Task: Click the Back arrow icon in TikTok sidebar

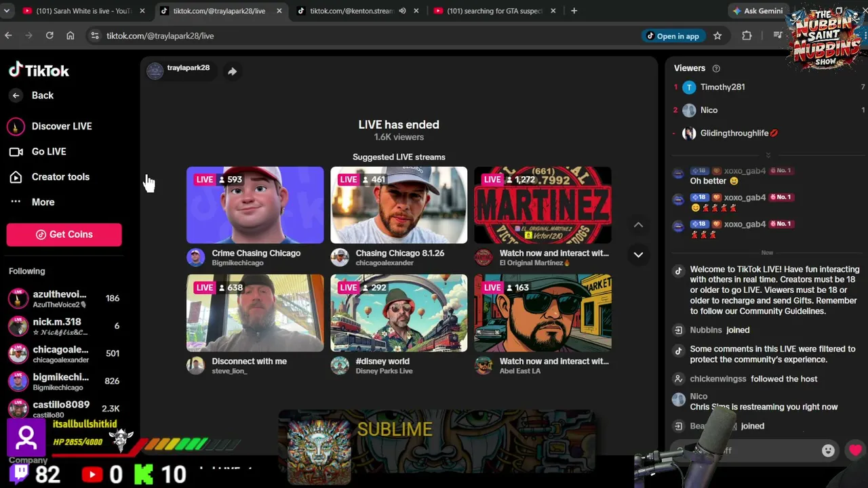Action: coord(16,96)
